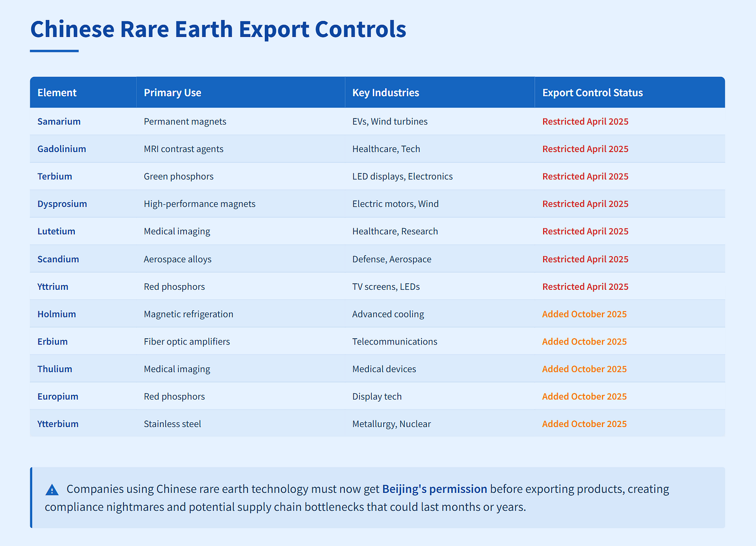The image size is (756, 546).
Task: Click Restricted April 2025 in Samarium row
Action: point(585,122)
